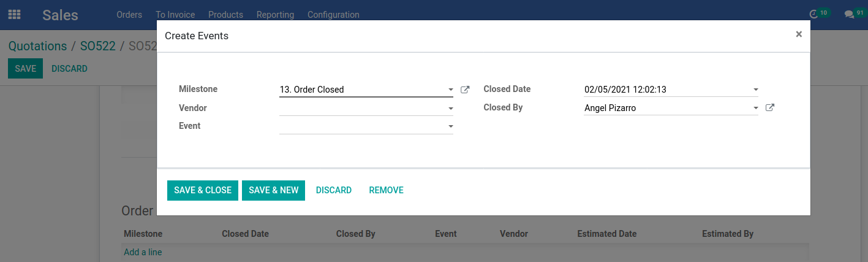The height and width of the screenshot is (262, 868).
Task: Go to SO522 breadcrumb link
Action: click(x=98, y=46)
